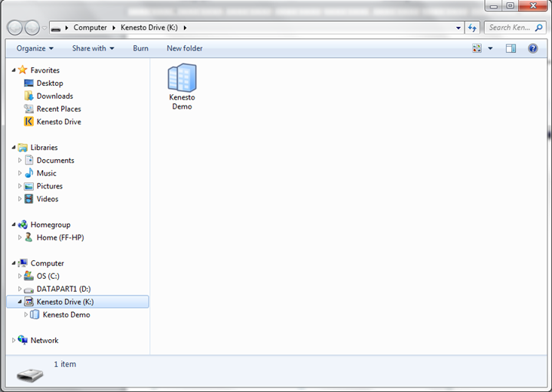Expand the DATAPART1 (D:) node
The image size is (552, 392).
(x=20, y=289)
